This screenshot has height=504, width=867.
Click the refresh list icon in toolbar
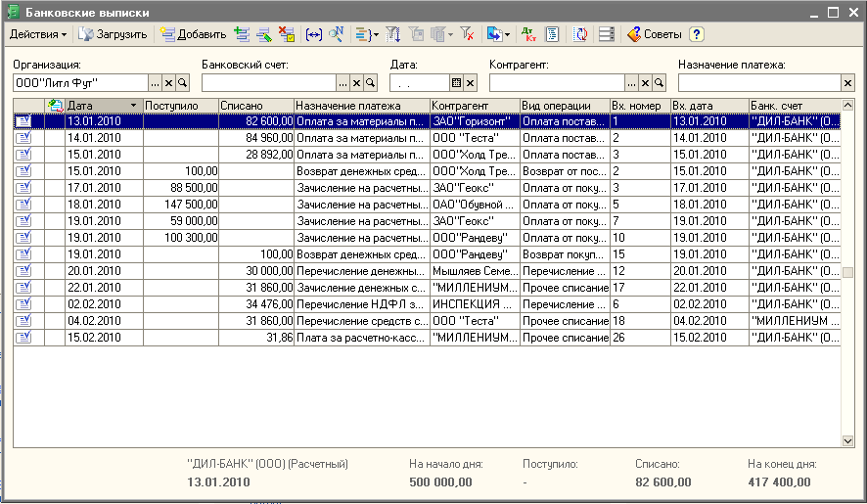580,34
